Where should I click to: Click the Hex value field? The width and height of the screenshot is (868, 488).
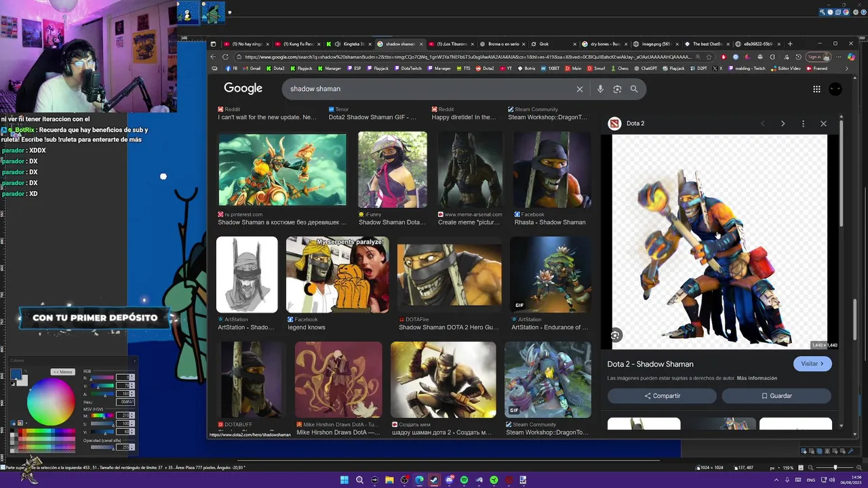point(126,402)
